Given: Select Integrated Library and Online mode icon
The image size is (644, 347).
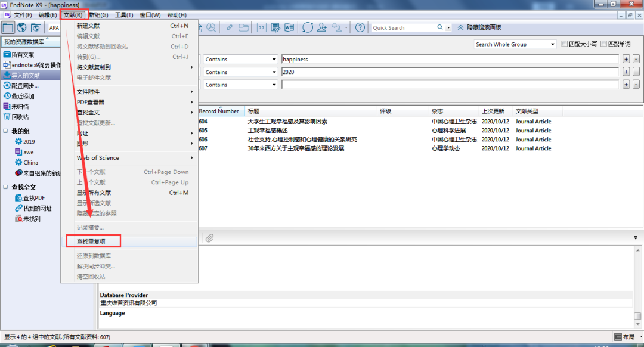Looking at the screenshot, I should (x=36, y=27).
